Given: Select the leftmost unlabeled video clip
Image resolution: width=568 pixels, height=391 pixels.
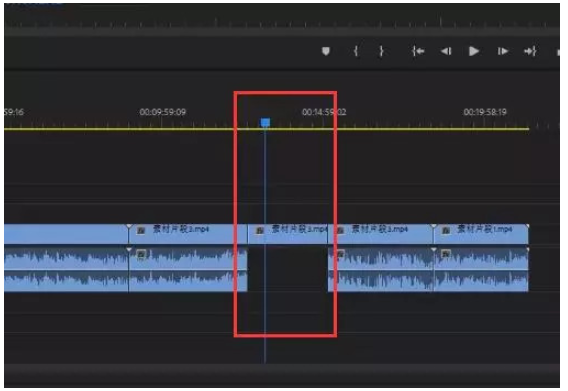Looking at the screenshot, I should tap(66, 234).
